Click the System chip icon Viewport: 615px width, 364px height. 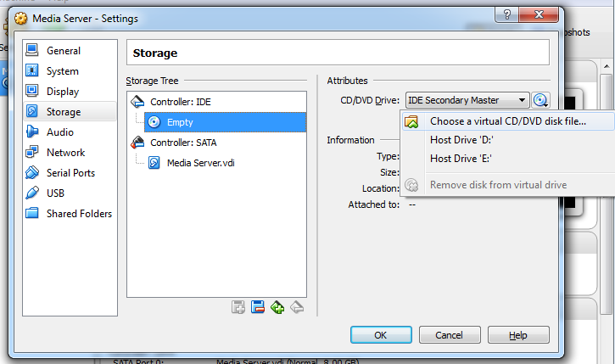click(31, 70)
